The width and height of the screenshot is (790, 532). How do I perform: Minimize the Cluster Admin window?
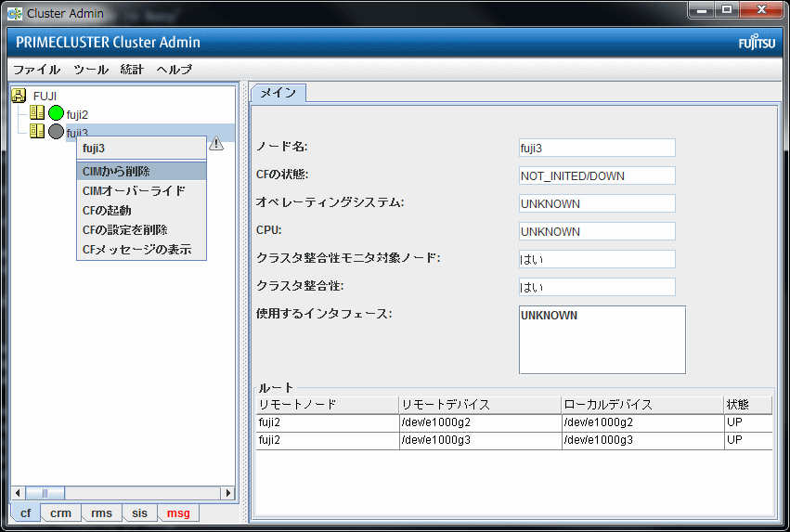[701, 9]
